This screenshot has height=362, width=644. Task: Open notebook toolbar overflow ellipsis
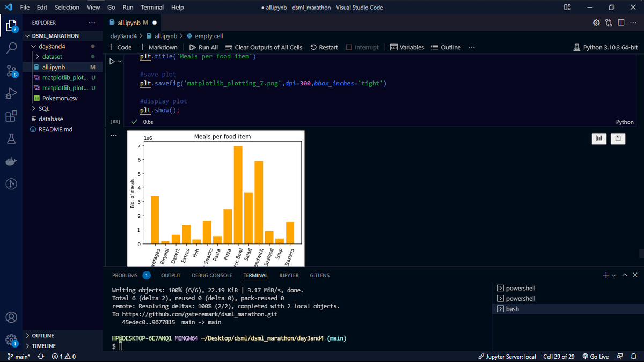click(x=471, y=47)
